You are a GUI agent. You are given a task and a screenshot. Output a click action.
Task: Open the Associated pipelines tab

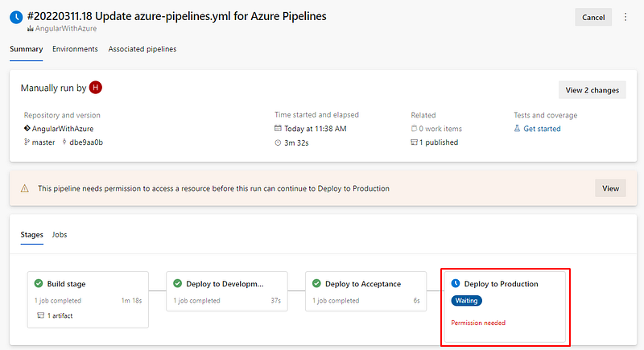pos(142,49)
